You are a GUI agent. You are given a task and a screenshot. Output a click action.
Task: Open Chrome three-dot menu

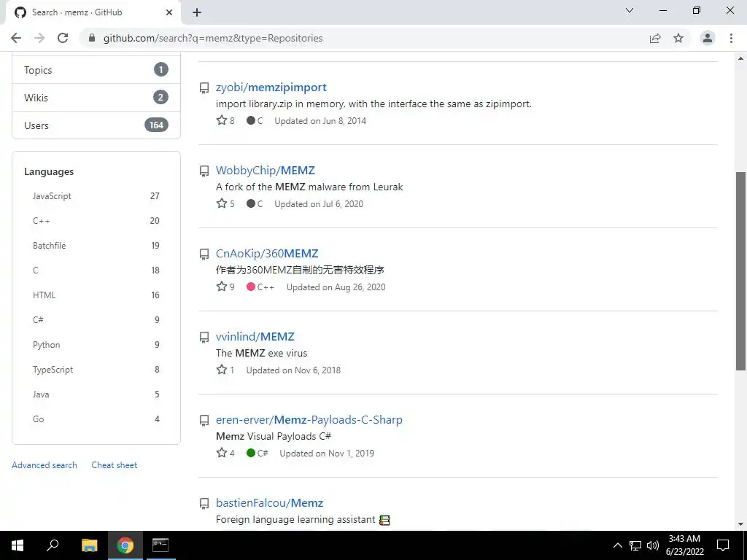(x=731, y=38)
